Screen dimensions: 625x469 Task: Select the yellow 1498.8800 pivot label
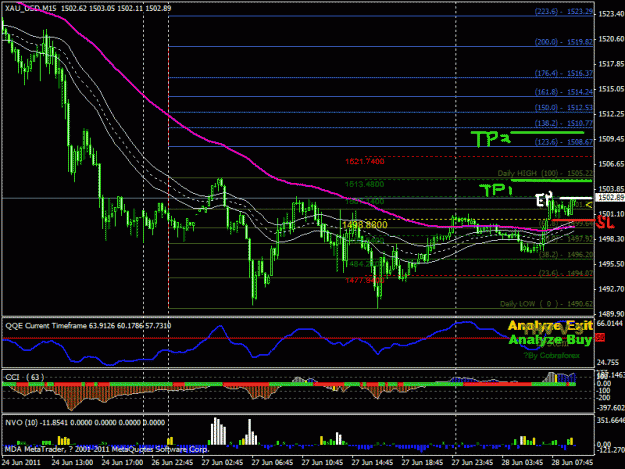[x=364, y=225]
